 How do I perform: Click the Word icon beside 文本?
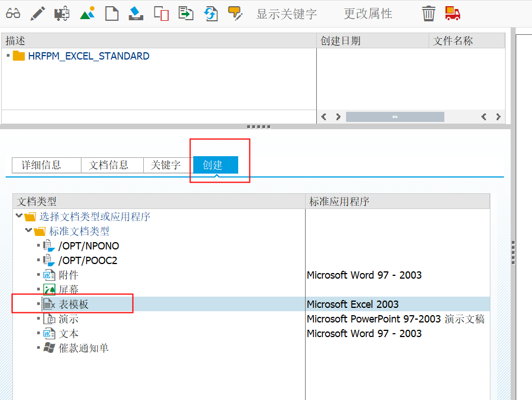click(49, 333)
